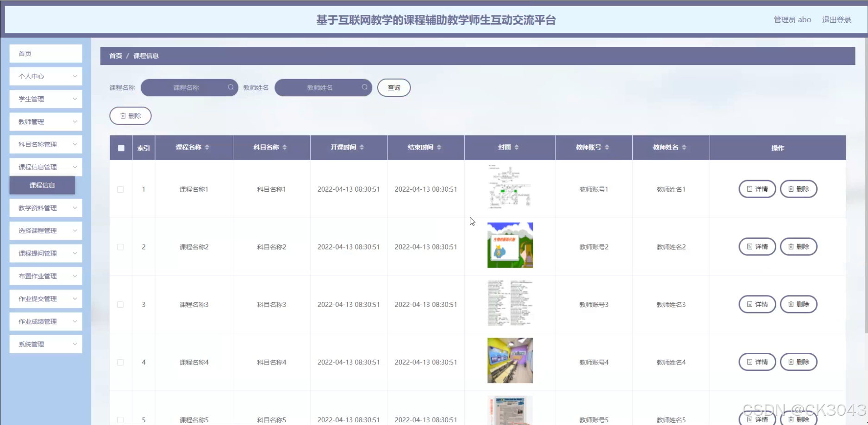Expand the 个人中心 sidebar menu

pyautogui.click(x=46, y=76)
